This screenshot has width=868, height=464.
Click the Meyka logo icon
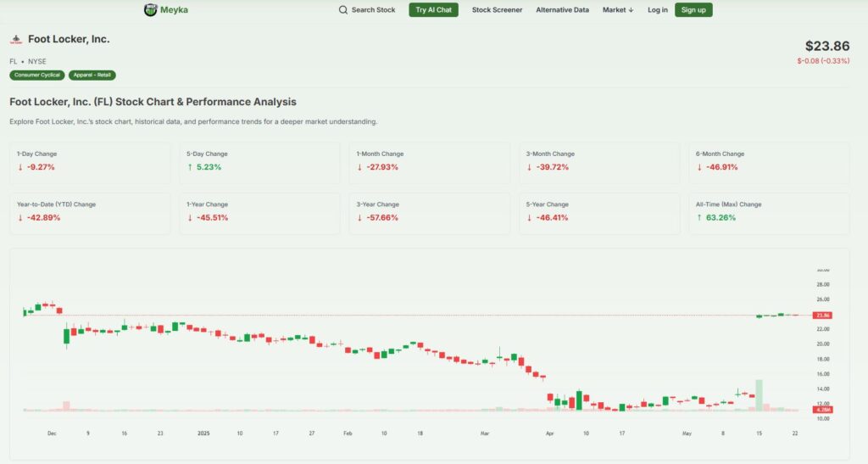point(151,10)
